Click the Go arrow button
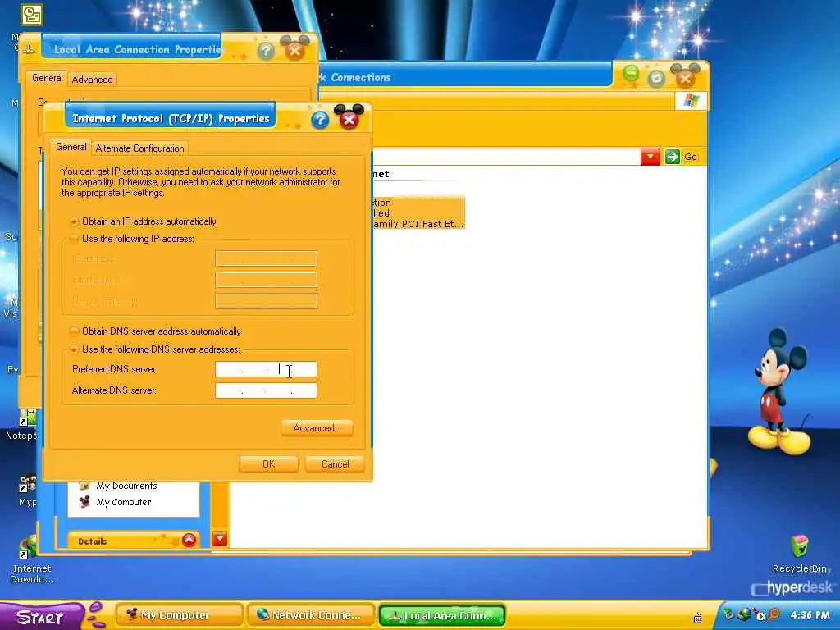Image resolution: width=840 pixels, height=630 pixels. click(673, 157)
